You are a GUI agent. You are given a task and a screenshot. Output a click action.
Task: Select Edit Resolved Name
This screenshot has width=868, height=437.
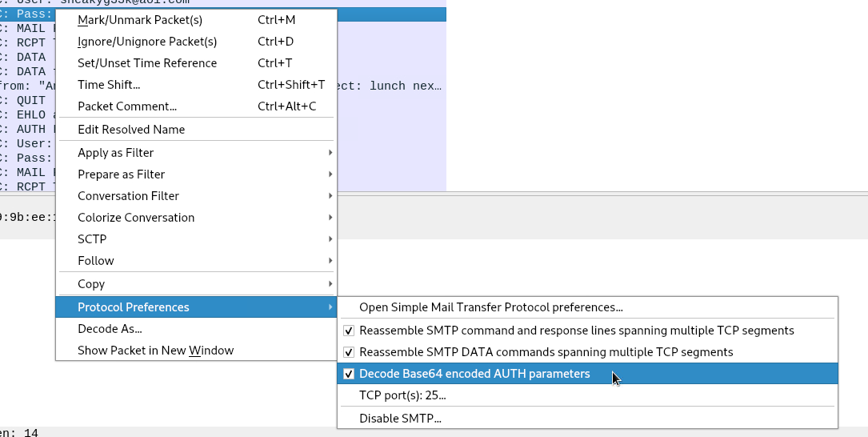pos(131,130)
